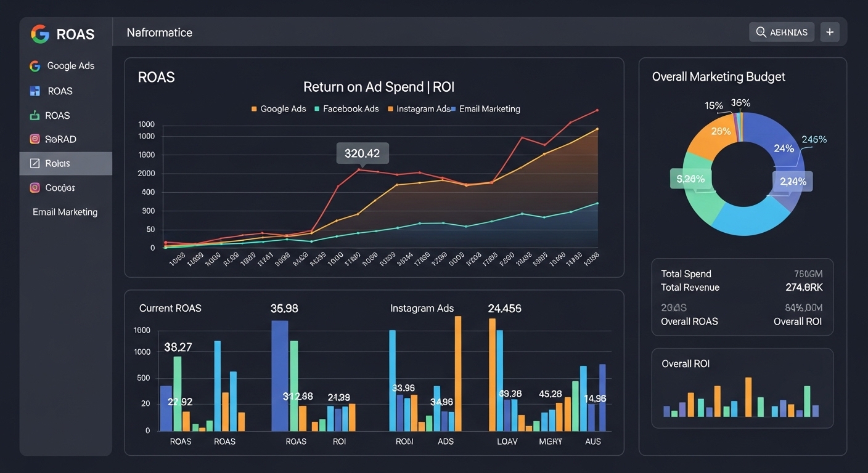Click the Return on Ad Spend | ROI title
The height and width of the screenshot is (473, 868).
click(379, 87)
